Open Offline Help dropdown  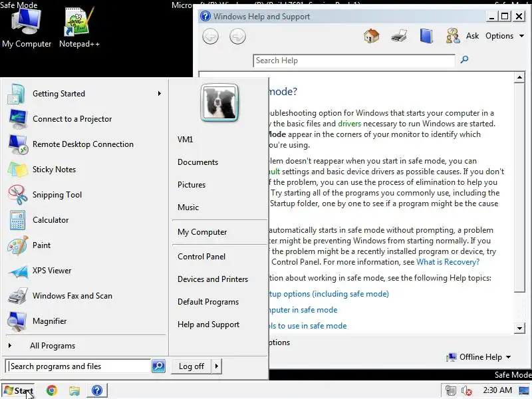click(x=479, y=357)
